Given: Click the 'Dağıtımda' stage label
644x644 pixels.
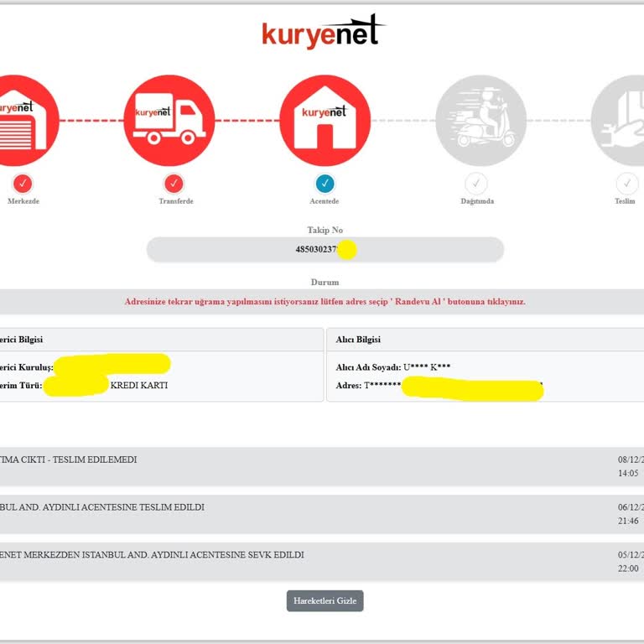Looking at the screenshot, I should (x=477, y=201).
